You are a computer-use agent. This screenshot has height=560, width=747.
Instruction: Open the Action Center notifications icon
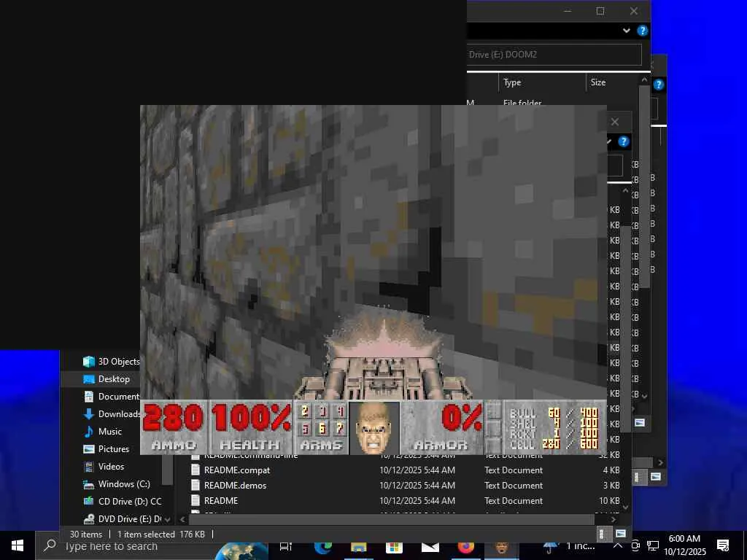pos(723,545)
